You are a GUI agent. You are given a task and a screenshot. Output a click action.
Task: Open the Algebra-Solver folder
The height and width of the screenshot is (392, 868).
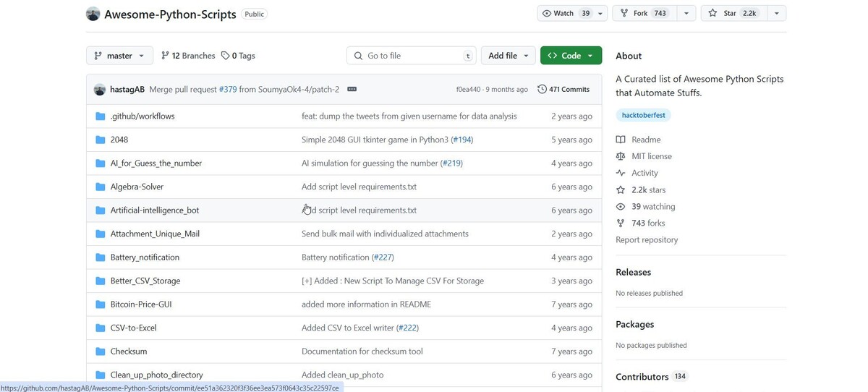coord(137,187)
